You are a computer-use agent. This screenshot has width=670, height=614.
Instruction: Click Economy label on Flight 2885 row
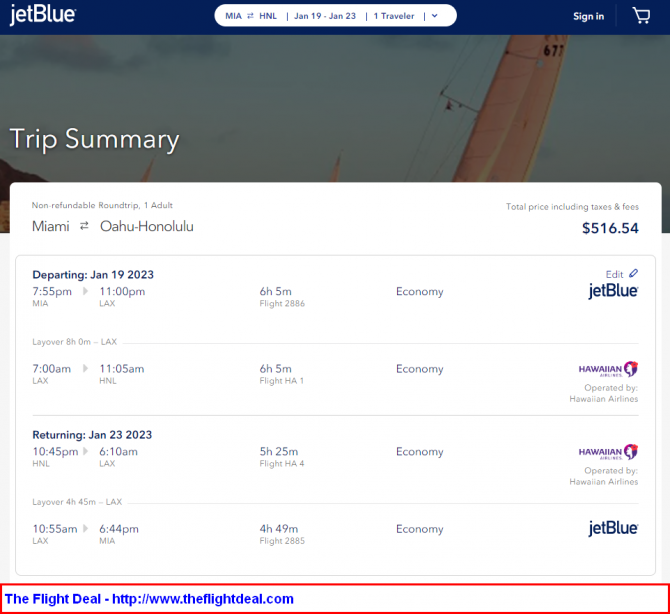[420, 529]
